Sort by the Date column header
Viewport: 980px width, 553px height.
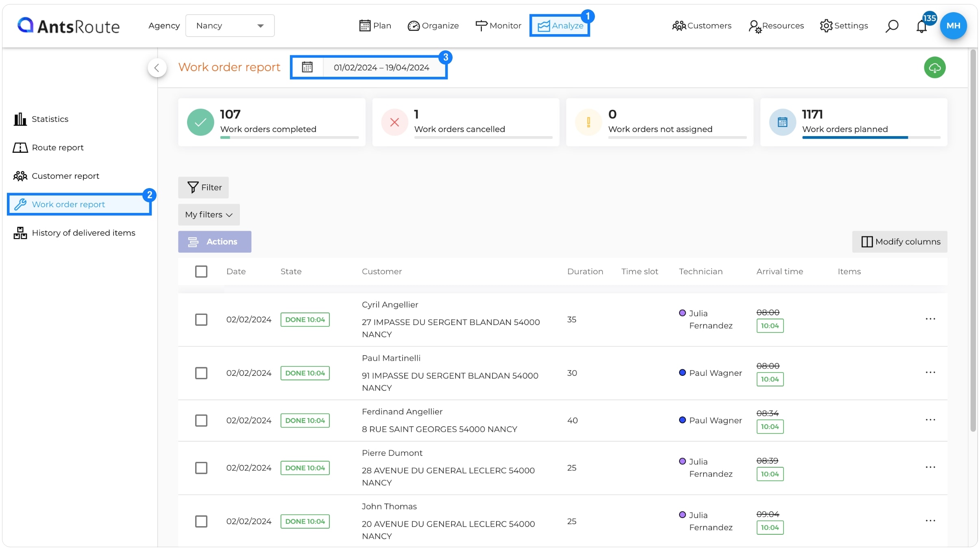tap(236, 271)
